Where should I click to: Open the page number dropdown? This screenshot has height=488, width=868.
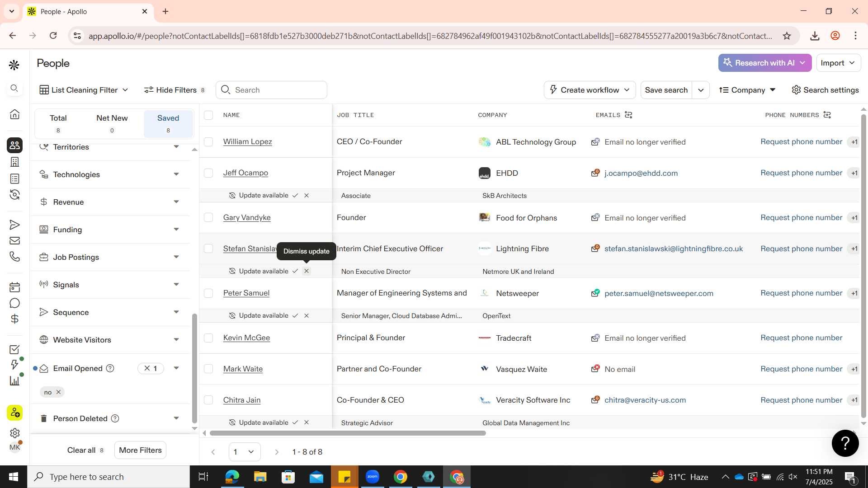[x=245, y=452]
